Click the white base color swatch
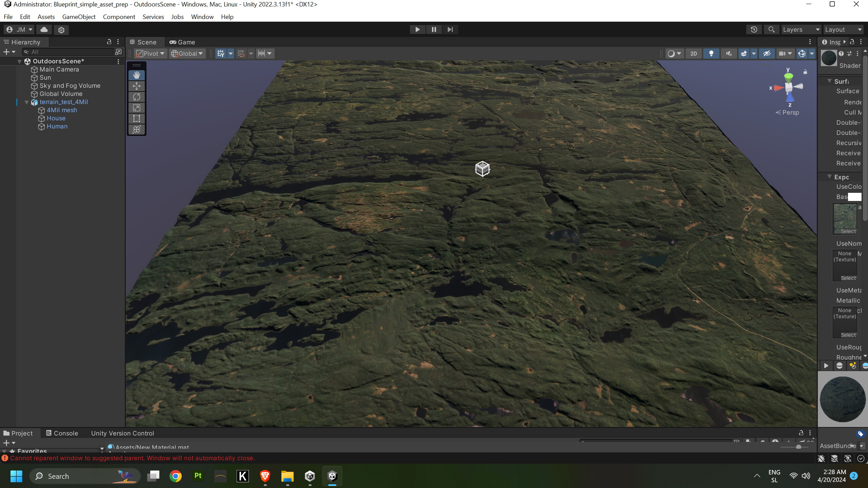The image size is (868, 488). tap(854, 197)
